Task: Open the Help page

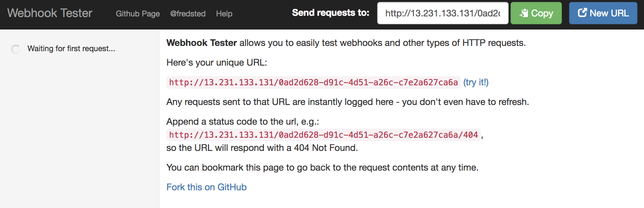Action: pyautogui.click(x=224, y=14)
